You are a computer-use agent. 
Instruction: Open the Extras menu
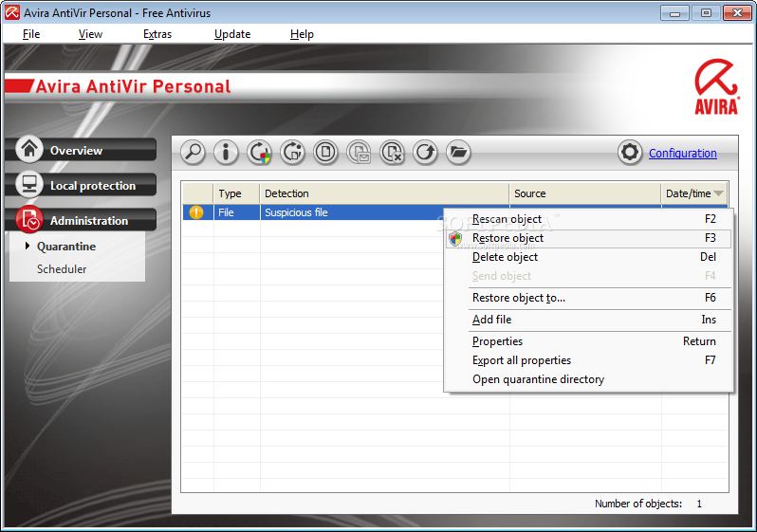pyautogui.click(x=157, y=34)
